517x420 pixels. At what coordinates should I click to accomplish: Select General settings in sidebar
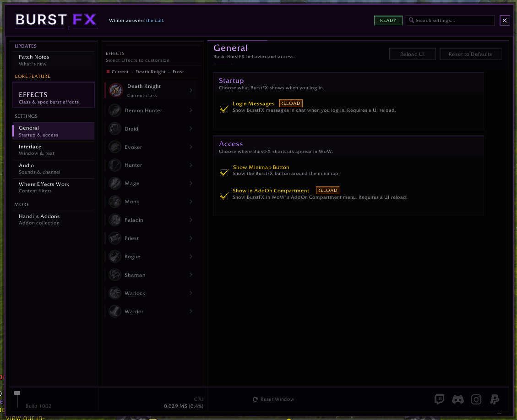point(54,131)
